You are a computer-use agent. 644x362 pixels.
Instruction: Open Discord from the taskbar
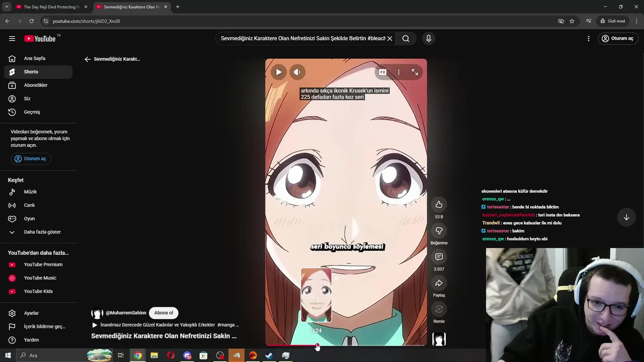(187, 355)
